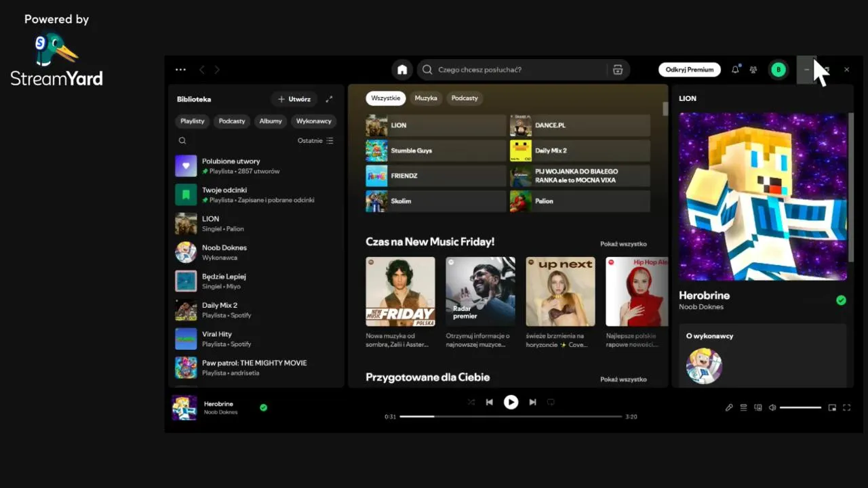The image size is (868, 488).
Task: Filter library by Podcasty
Action: [x=232, y=121]
